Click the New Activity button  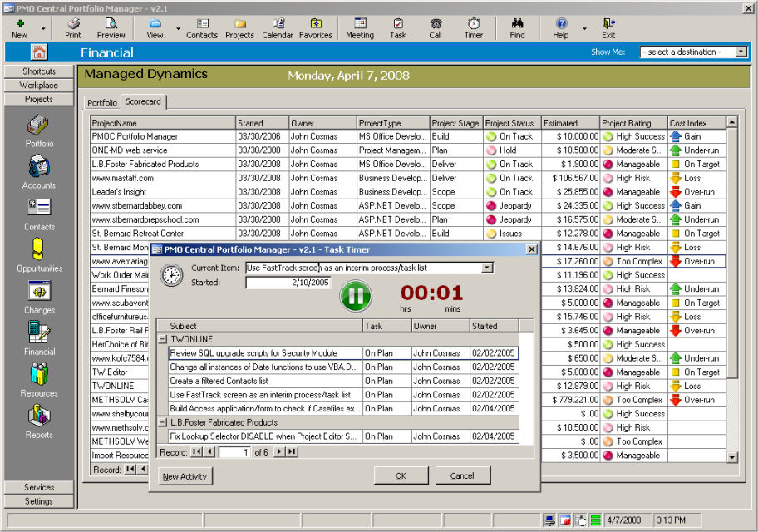click(185, 476)
